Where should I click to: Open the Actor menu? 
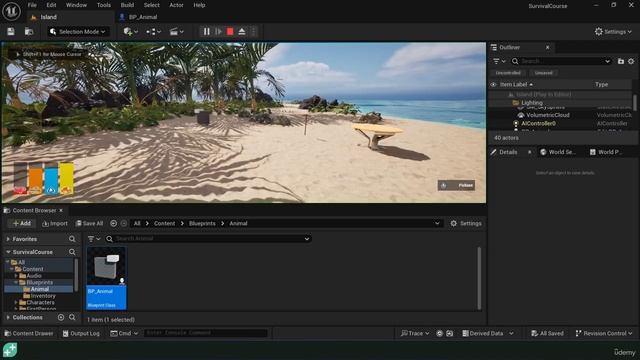coord(176,5)
